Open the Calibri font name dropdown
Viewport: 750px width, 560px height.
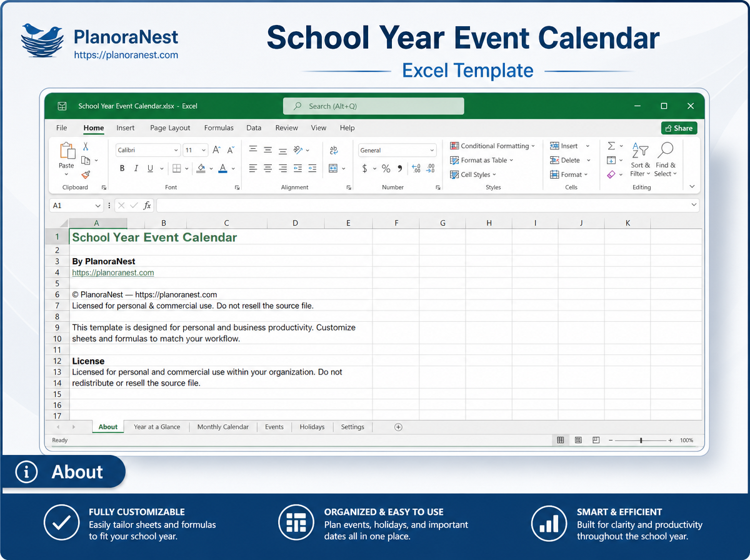tap(176, 151)
